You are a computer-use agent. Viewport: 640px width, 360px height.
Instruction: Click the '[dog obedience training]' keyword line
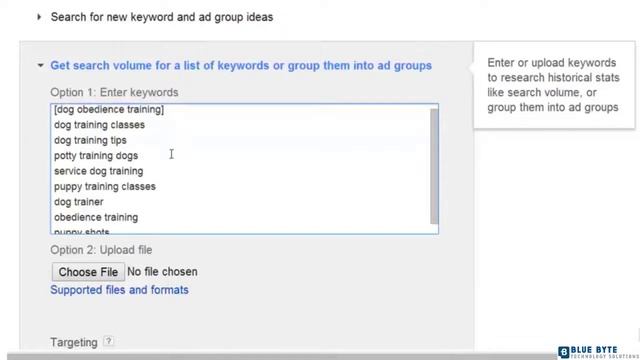109,109
